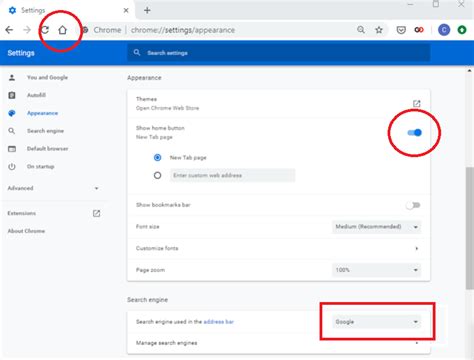474x360 pixels.
Task: Open Extensions page link
Action: click(x=22, y=213)
